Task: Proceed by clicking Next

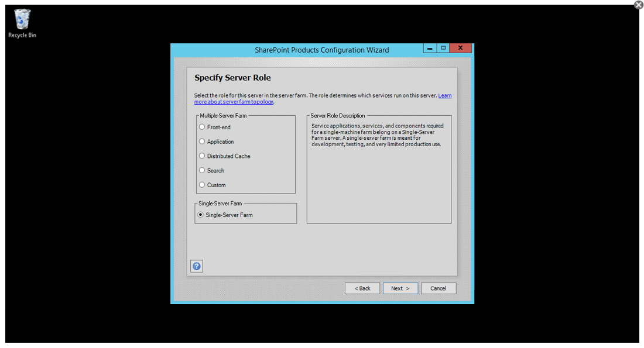Action: 400,288
